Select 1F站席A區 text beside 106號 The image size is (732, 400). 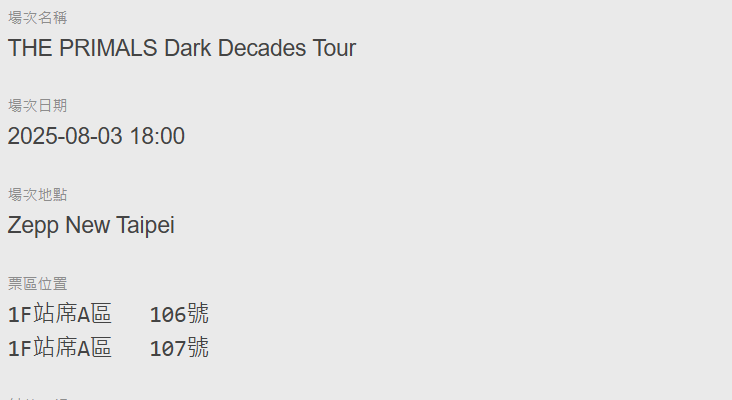60,314
